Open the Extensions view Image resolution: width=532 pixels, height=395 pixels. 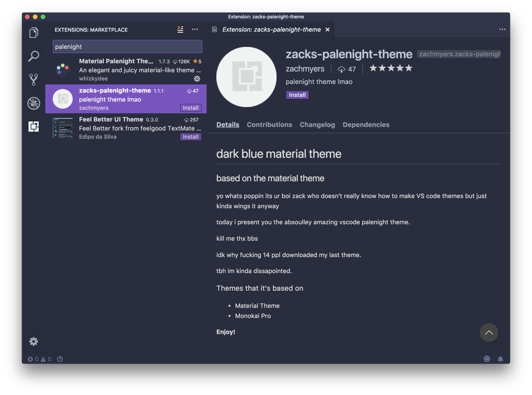[33, 126]
